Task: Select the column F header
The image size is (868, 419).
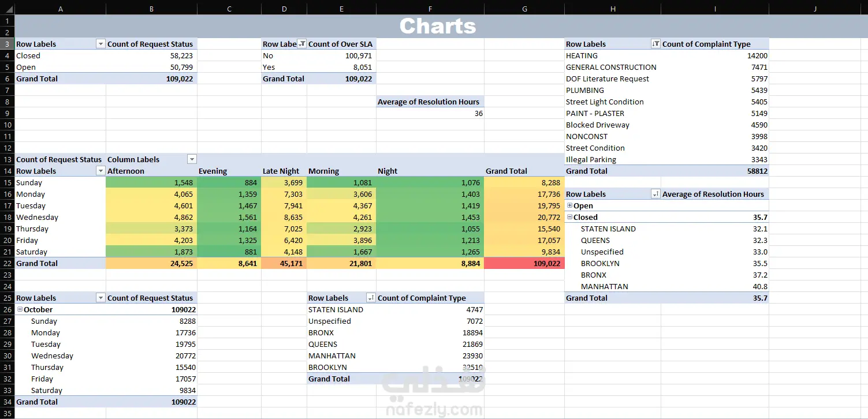Action: click(x=430, y=9)
